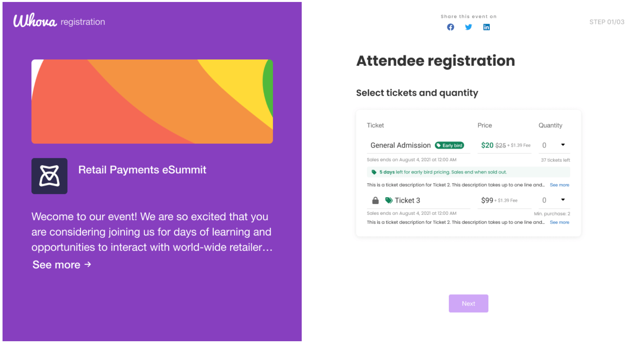Expand the event description with See more arrow

tap(61, 264)
